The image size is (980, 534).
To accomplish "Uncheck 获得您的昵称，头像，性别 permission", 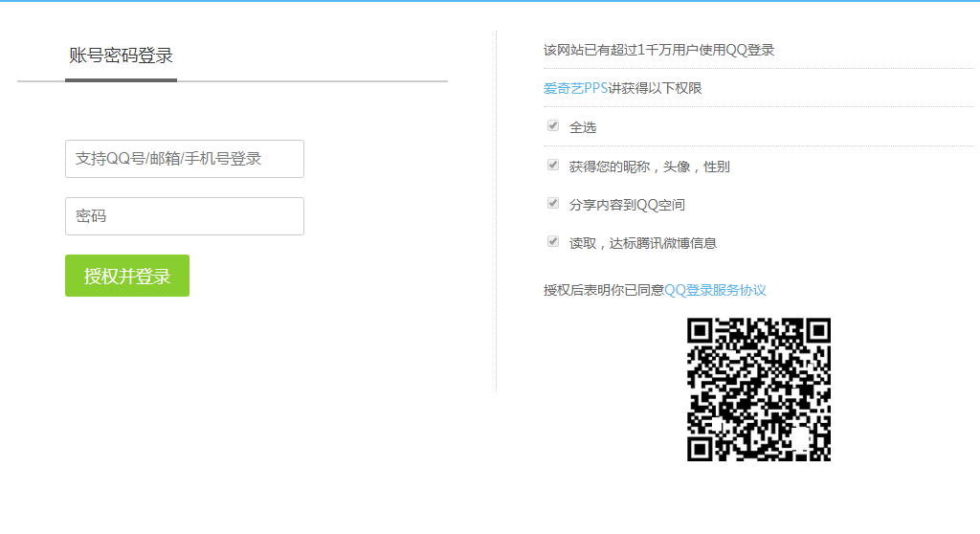I will click(553, 165).
